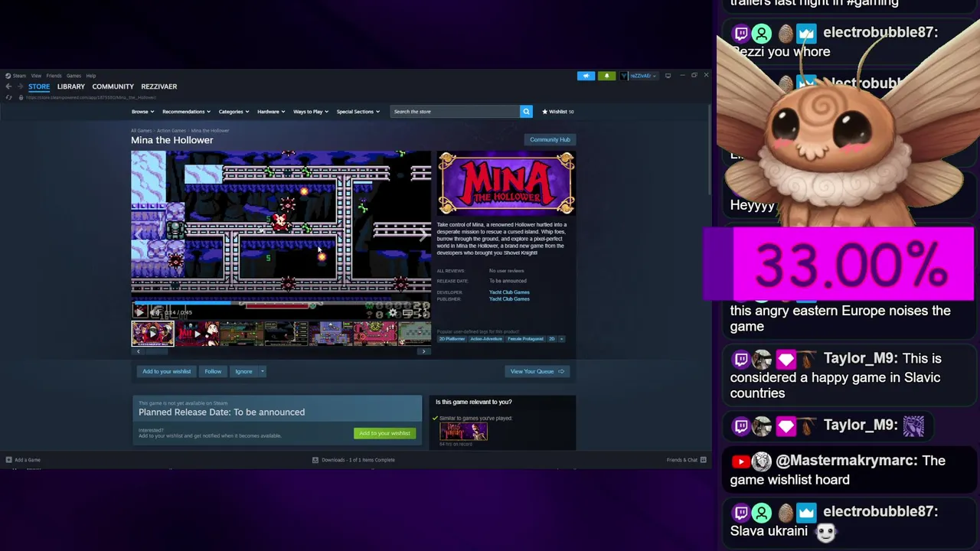Open the arrow dropdown next to Ignore
Screen dimensions: 980x551
click(x=262, y=371)
